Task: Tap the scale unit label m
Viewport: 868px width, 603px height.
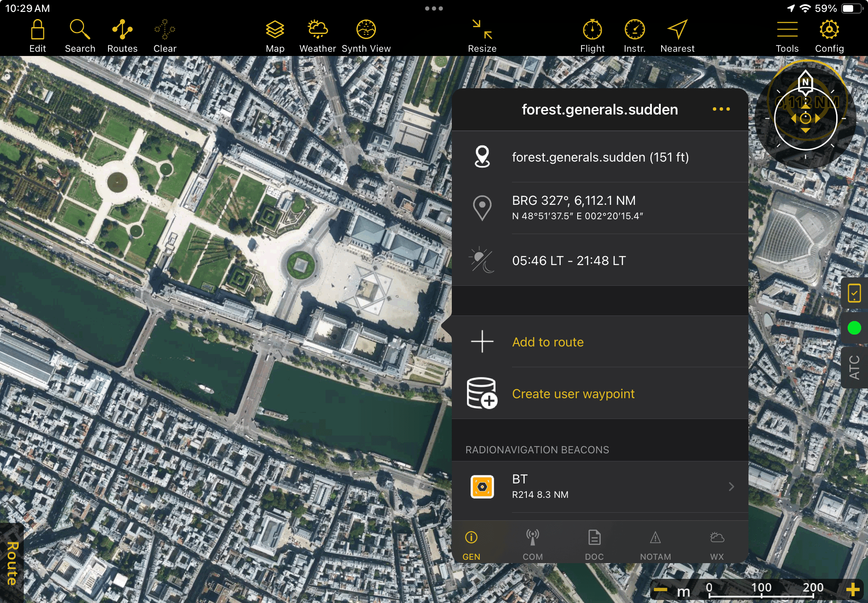Action: (x=683, y=591)
